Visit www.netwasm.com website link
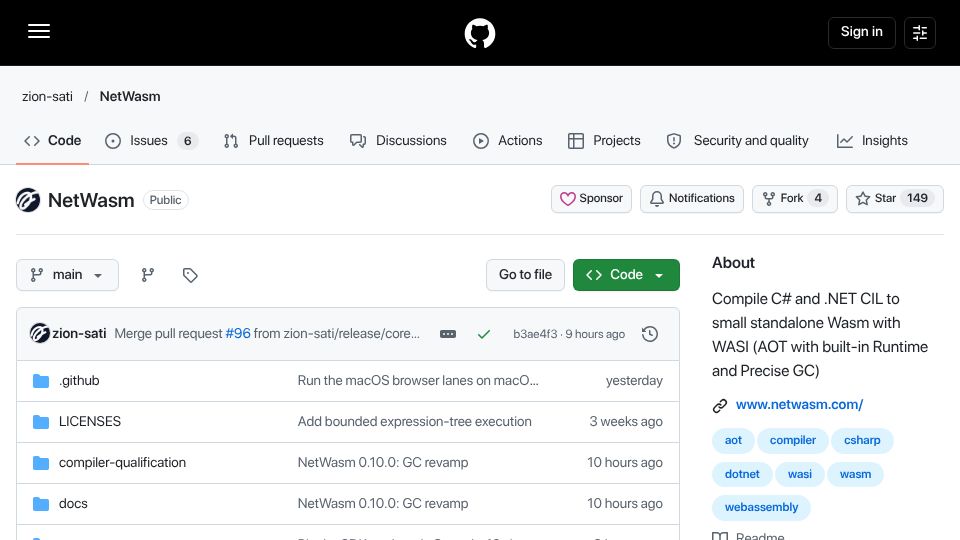Image resolution: width=960 pixels, height=540 pixels. 799,405
